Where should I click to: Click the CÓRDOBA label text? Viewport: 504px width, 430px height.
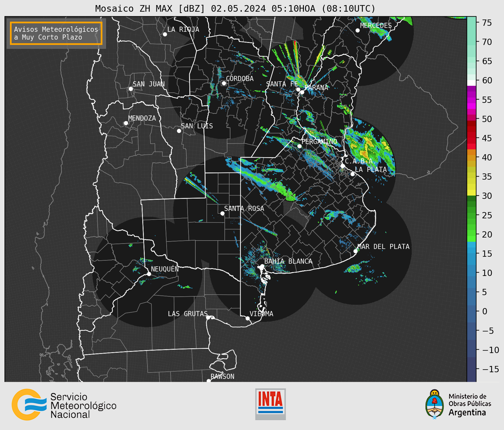pyautogui.click(x=240, y=79)
